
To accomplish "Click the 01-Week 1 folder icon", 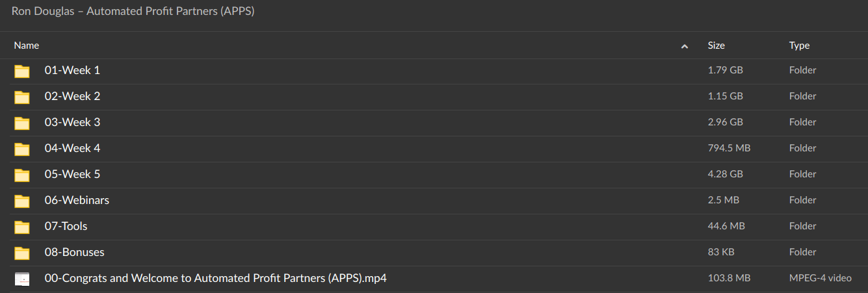I will pos(22,71).
